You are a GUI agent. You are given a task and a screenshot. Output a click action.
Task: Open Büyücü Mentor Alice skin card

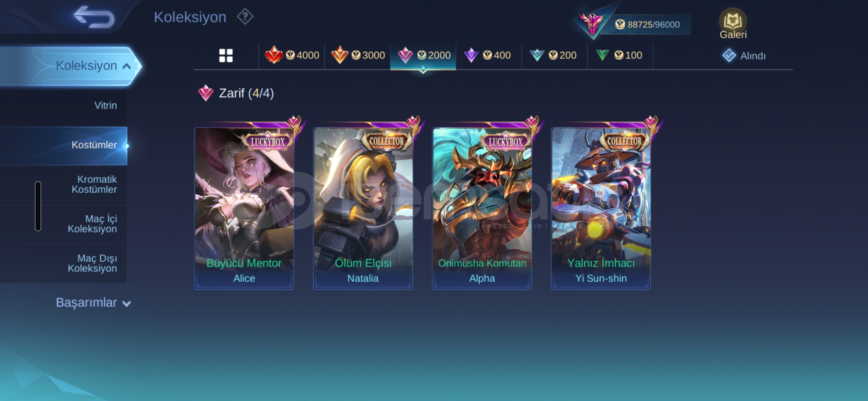tap(244, 208)
